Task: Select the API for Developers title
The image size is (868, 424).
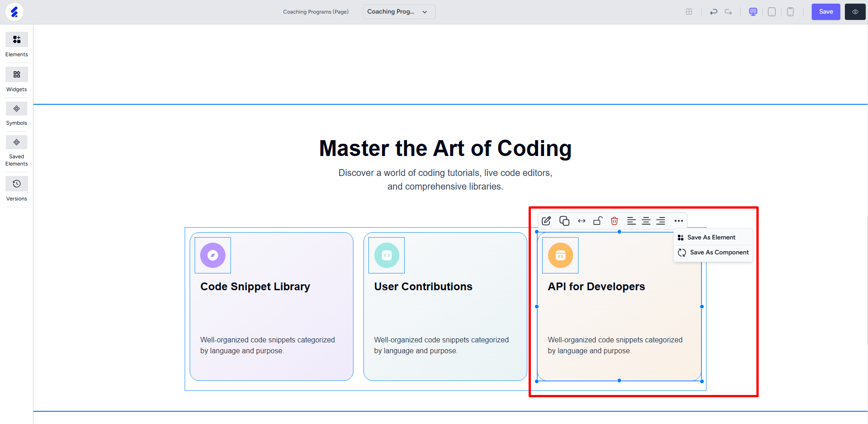Action: [x=596, y=287]
